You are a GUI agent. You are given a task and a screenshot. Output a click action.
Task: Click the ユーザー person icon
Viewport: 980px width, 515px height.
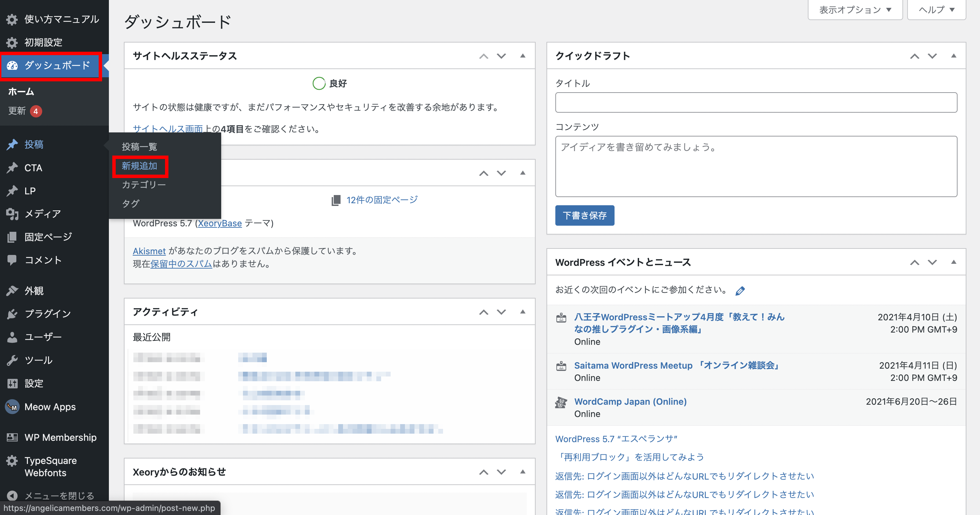click(x=12, y=337)
